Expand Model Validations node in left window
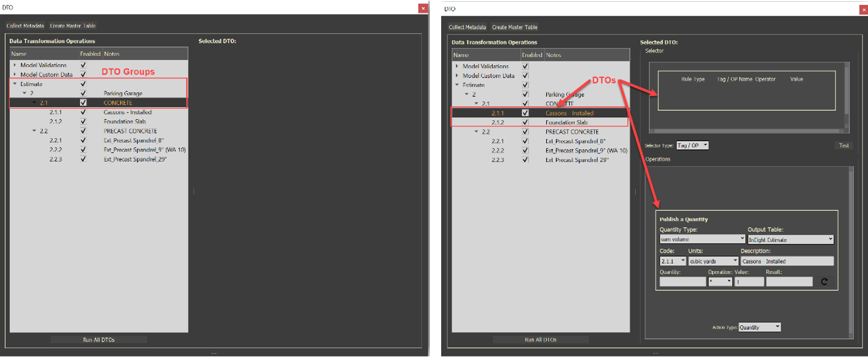Screen dimensions: 868x357 15,65
